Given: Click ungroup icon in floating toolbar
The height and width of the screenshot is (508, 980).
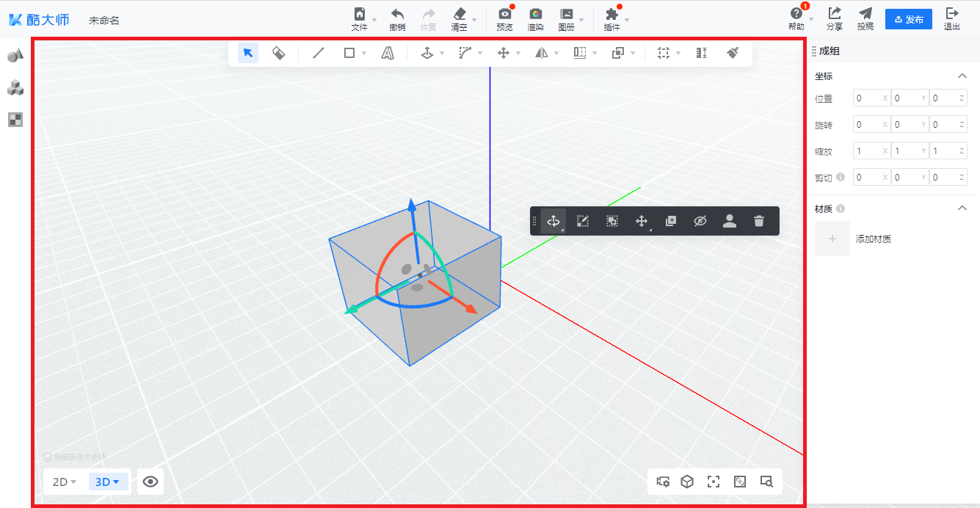Looking at the screenshot, I should [612, 221].
